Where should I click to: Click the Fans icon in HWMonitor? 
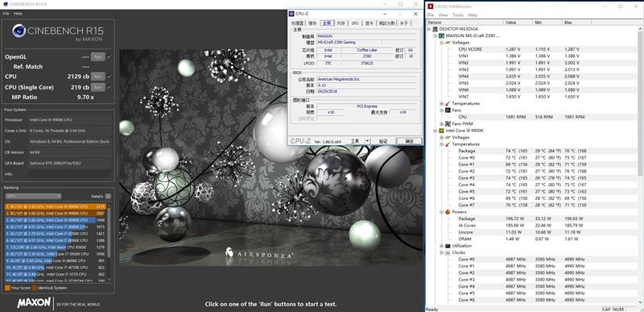(x=448, y=110)
